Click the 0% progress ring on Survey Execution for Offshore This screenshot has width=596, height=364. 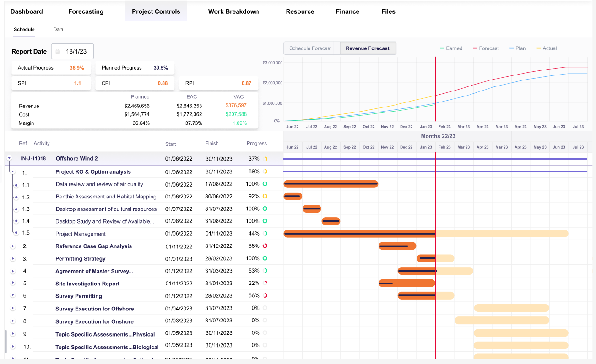tap(264, 308)
